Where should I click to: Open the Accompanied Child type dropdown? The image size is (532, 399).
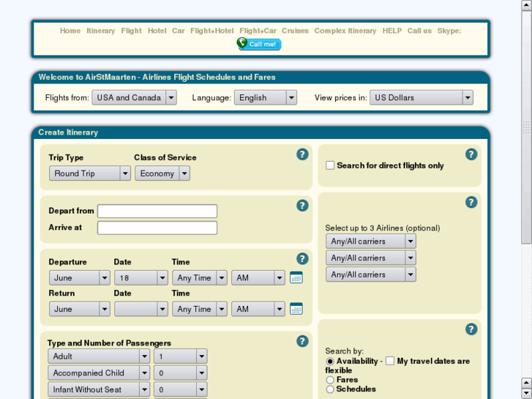(99, 373)
